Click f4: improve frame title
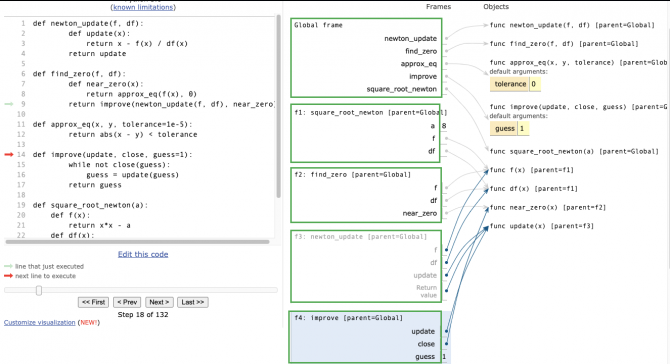670x364 pixels. [349, 318]
